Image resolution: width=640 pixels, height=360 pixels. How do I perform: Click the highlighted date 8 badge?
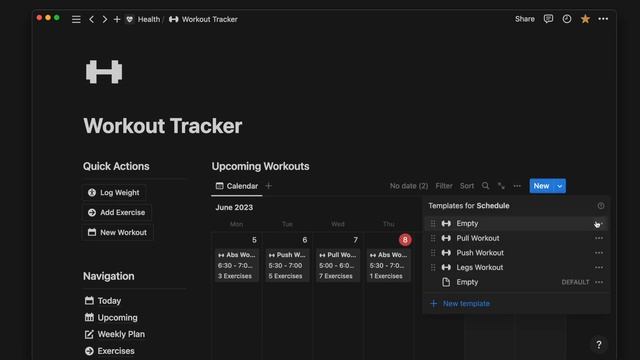pyautogui.click(x=405, y=240)
